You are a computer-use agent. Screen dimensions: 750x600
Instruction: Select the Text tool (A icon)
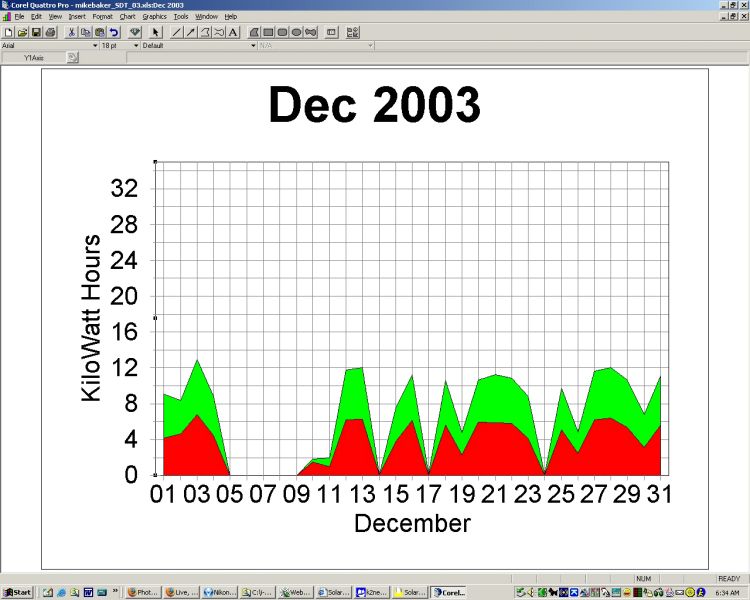tap(233, 32)
